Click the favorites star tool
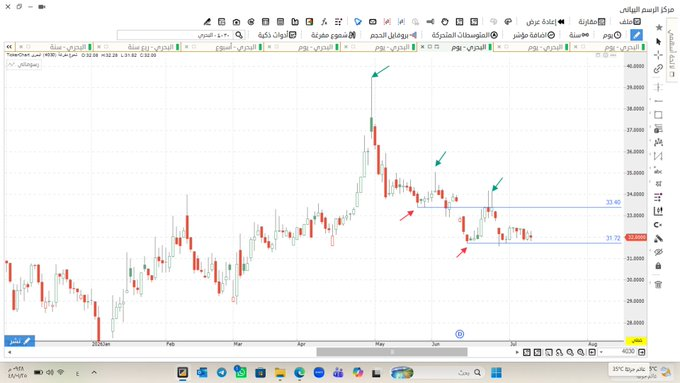The width and height of the screenshot is (680, 383). click(x=659, y=27)
